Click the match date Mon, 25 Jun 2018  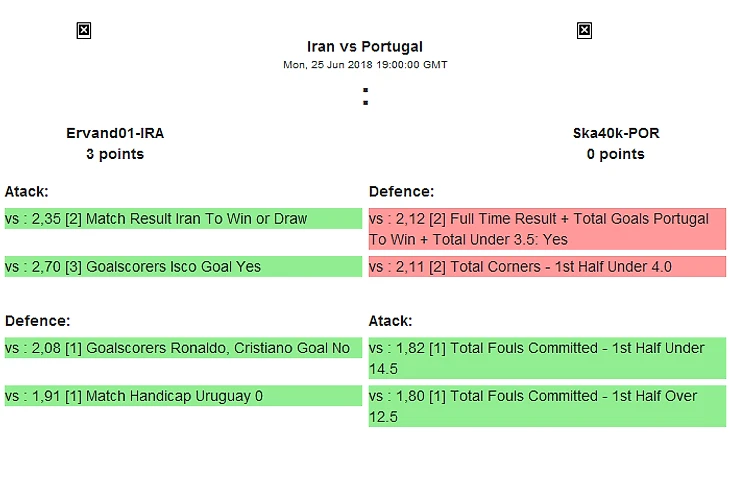click(x=365, y=64)
